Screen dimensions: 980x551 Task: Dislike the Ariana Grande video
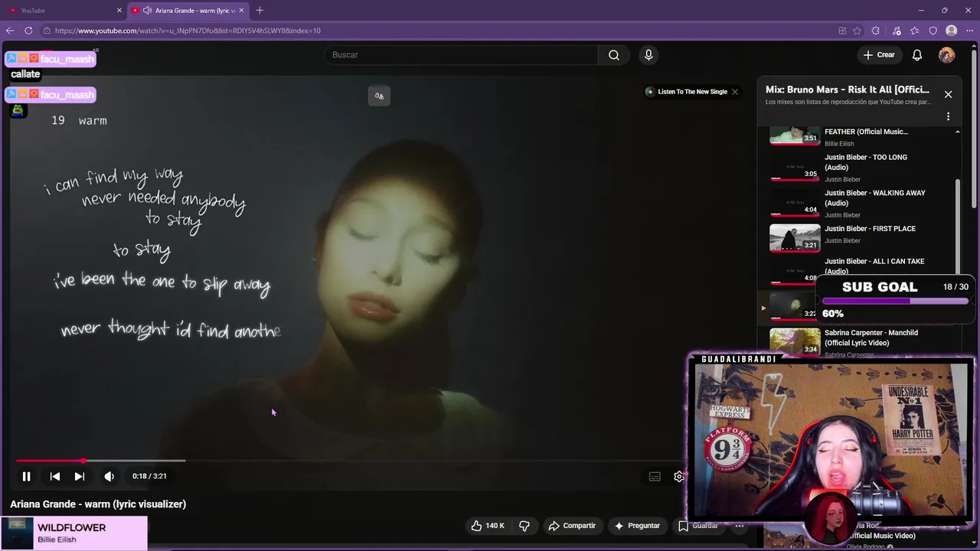(x=524, y=526)
